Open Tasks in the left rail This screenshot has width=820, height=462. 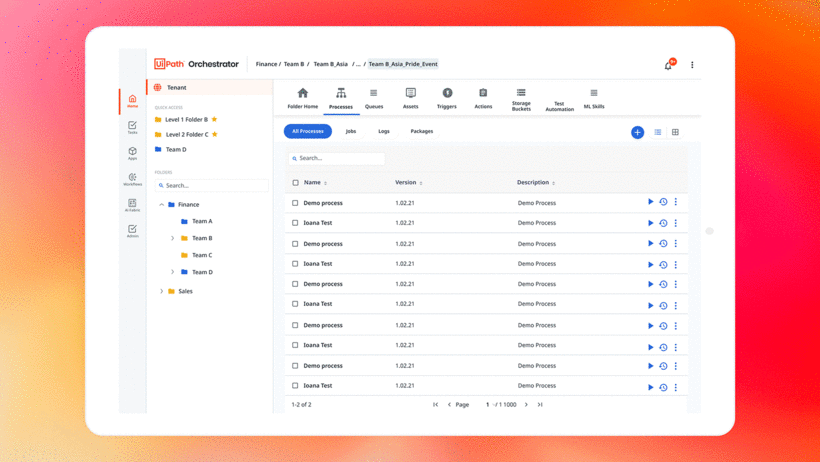point(132,127)
